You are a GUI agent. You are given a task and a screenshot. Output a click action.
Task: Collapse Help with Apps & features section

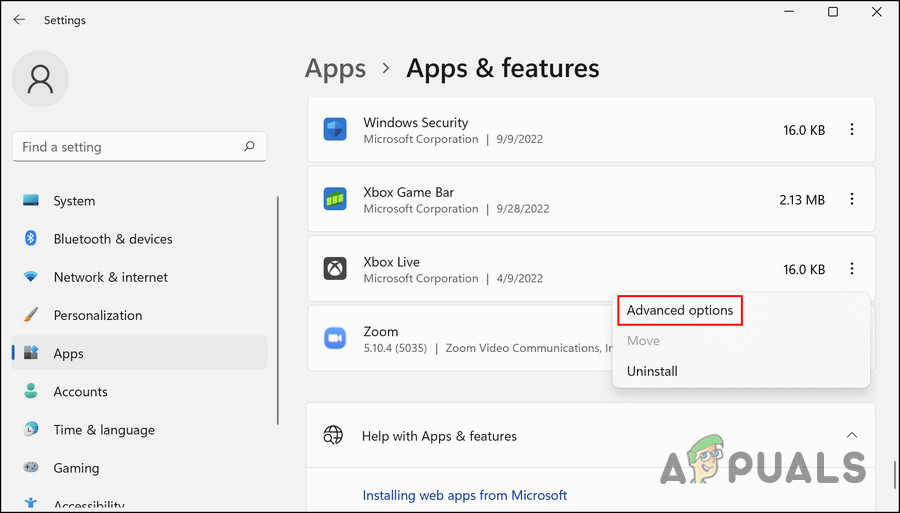coord(852,436)
